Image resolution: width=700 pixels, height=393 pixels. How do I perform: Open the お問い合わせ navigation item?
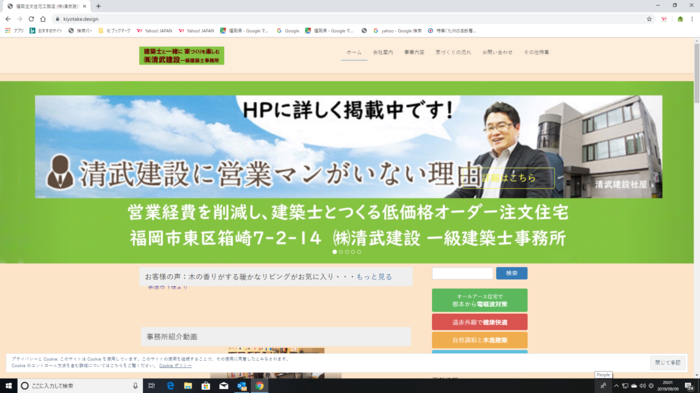click(x=497, y=52)
